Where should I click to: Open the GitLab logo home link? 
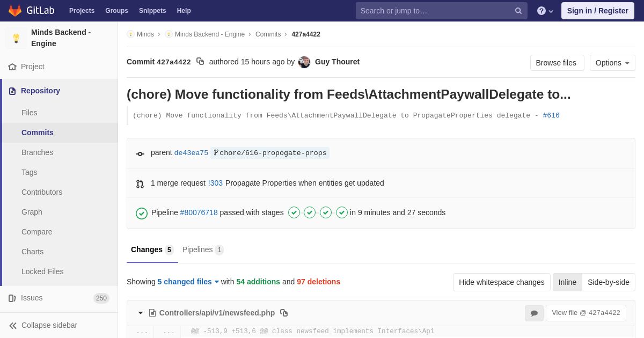point(32,11)
